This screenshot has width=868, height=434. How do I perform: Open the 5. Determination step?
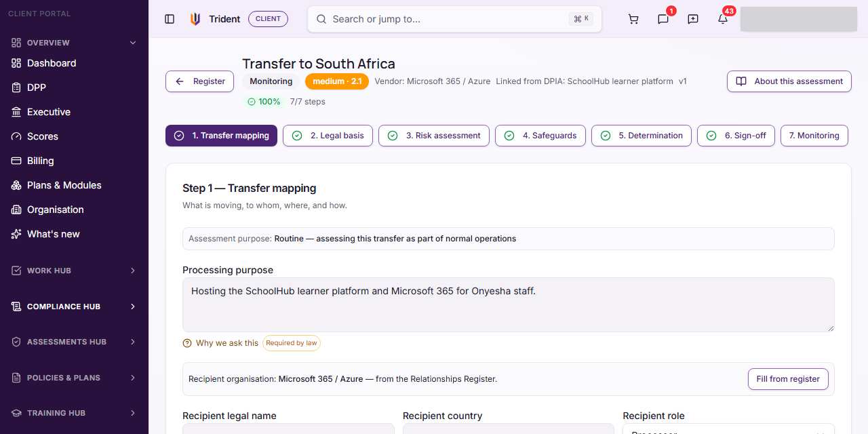642,136
